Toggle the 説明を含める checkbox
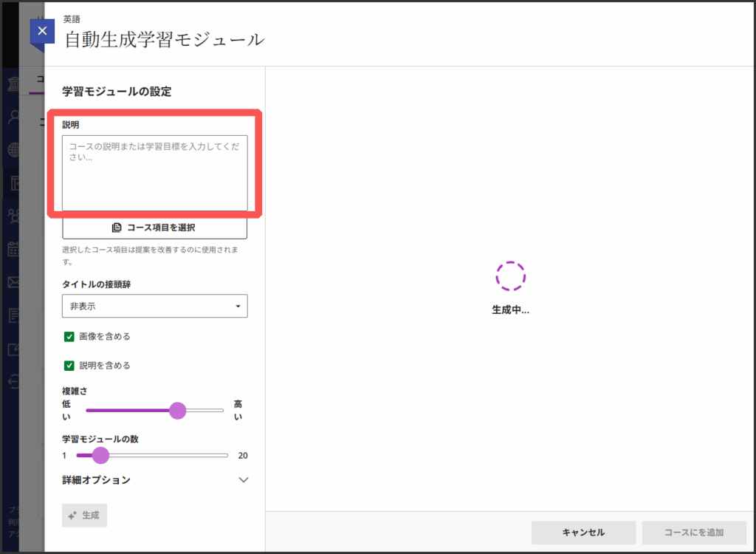Viewport: 756px width, 554px height. tap(69, 366)
